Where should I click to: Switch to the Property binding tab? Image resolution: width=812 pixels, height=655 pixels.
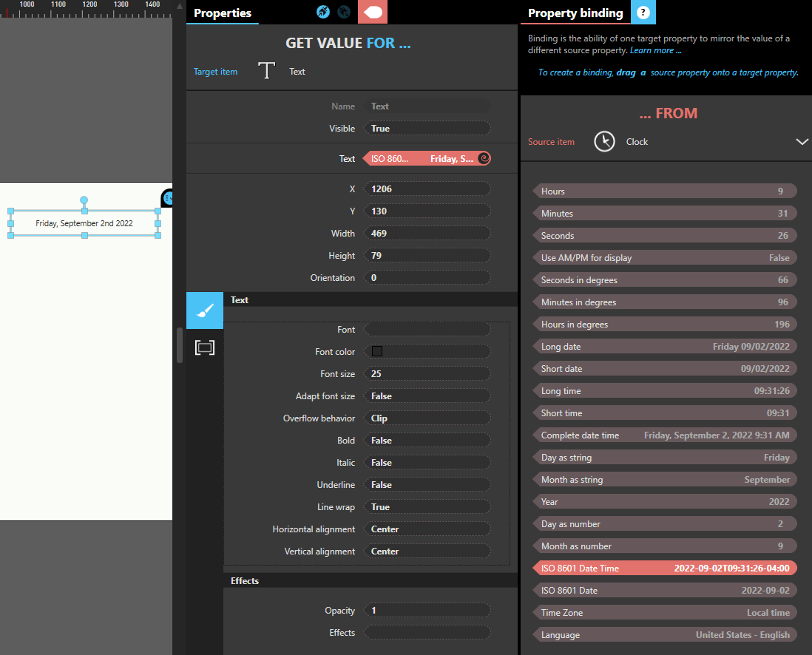click(x=575, y=13)
